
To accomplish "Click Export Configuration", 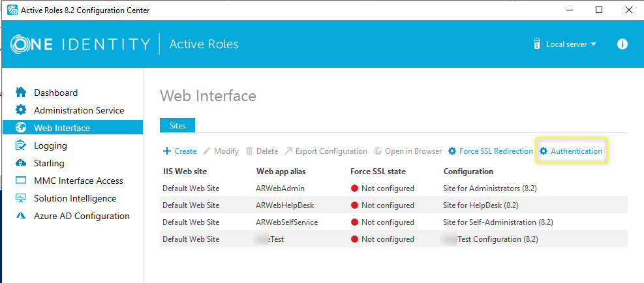I will coord(326,151).
